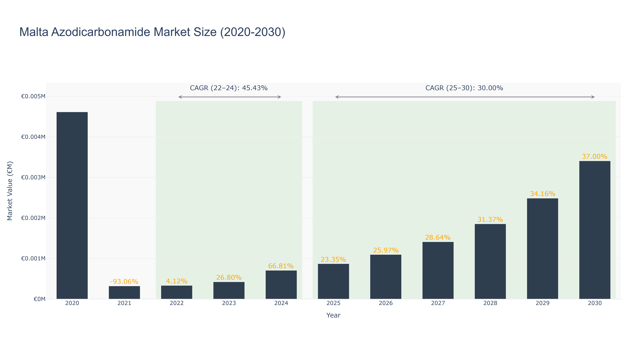Click the €0.002M y-axis tick label
Viewport: 644px width, 345px height.
coord(33,218)
